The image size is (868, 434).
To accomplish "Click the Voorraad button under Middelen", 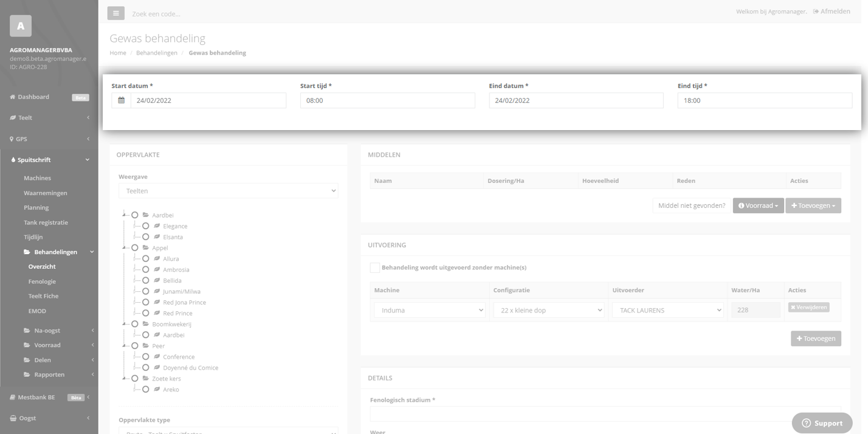I will [x=758, y=205].
